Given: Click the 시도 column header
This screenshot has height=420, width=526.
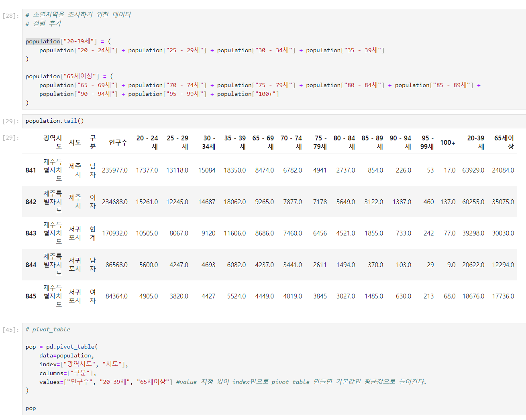Looking at the screenshot, I should tap(75, 142).
